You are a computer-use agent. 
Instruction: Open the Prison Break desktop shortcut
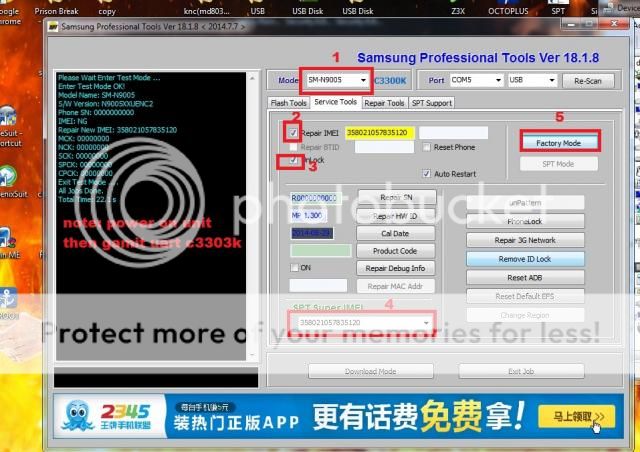(57, 10)
